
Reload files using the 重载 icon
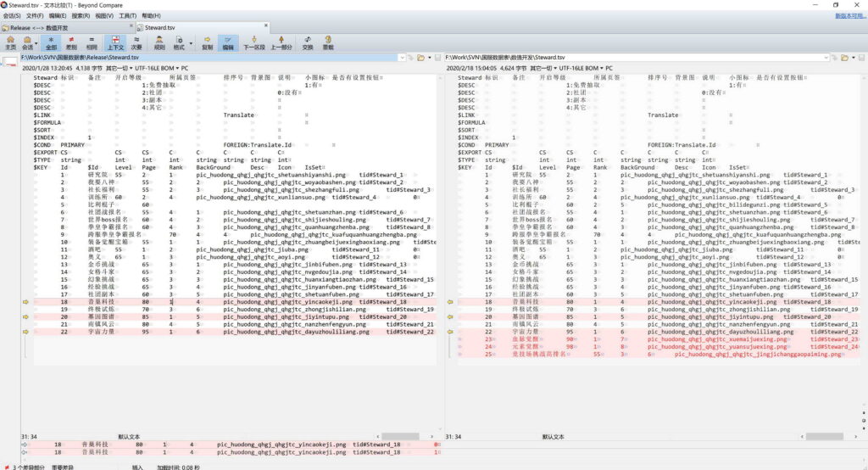(328, 42)
